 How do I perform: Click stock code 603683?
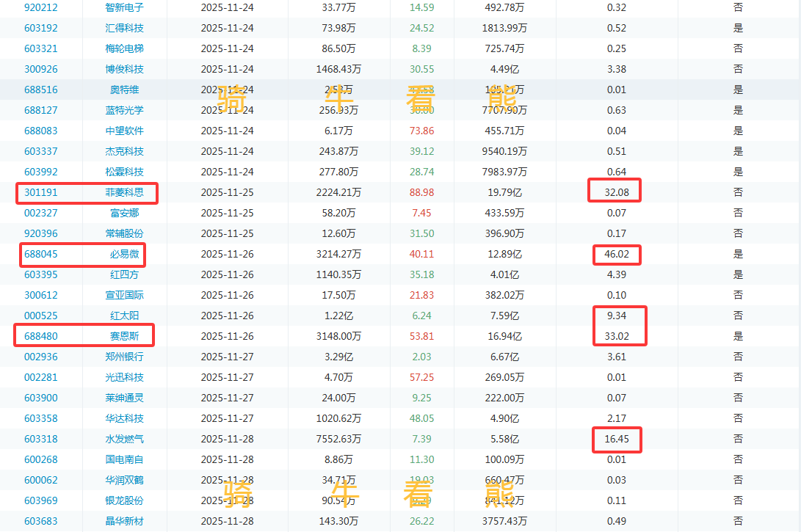[41, 521]
